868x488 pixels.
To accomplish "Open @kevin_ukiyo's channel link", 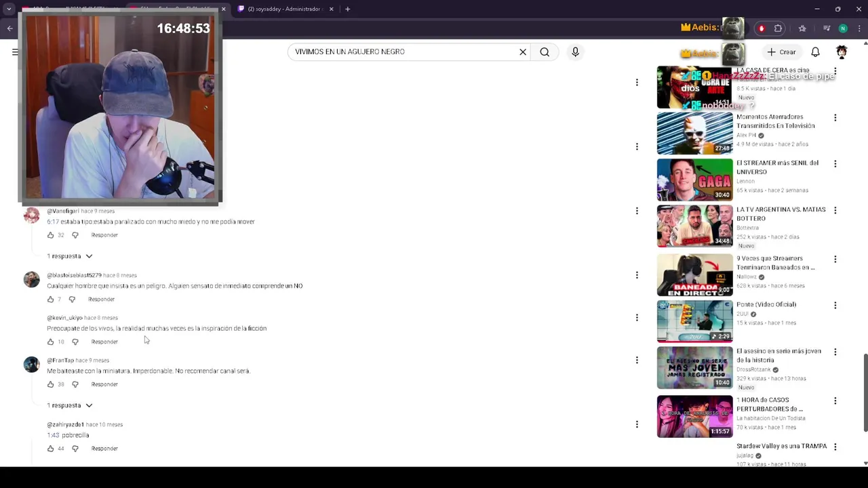I will [64, 318].
